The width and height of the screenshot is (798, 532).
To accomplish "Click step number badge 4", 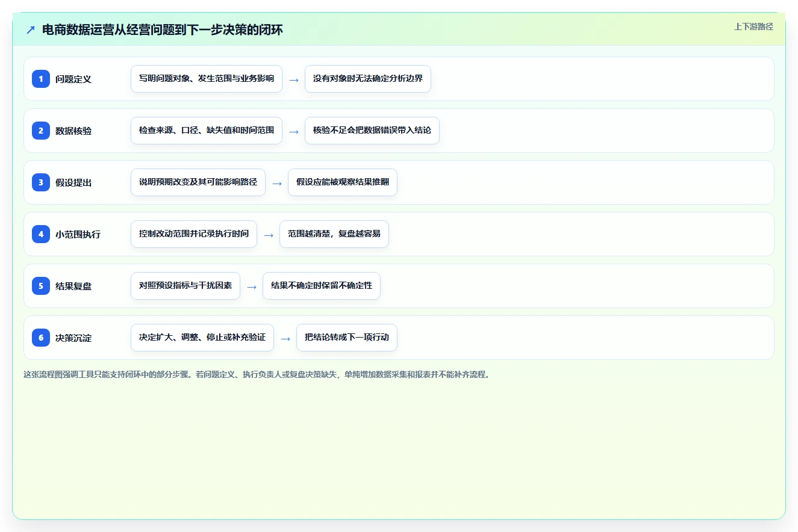I will click(41, 234).
